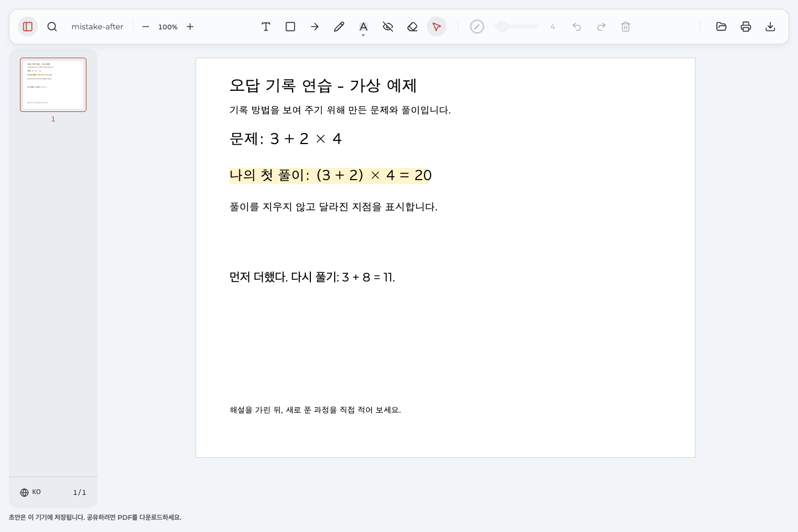This screenshot has width=798, height=532.
Task: Redo the last action
Action: [601, 27]
